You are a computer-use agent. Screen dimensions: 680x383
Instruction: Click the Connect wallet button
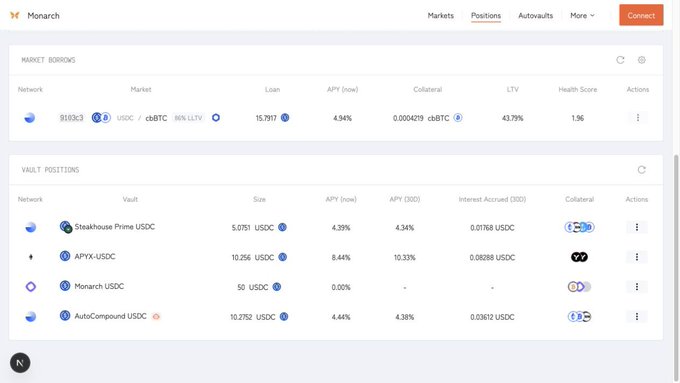pos(641,15)
